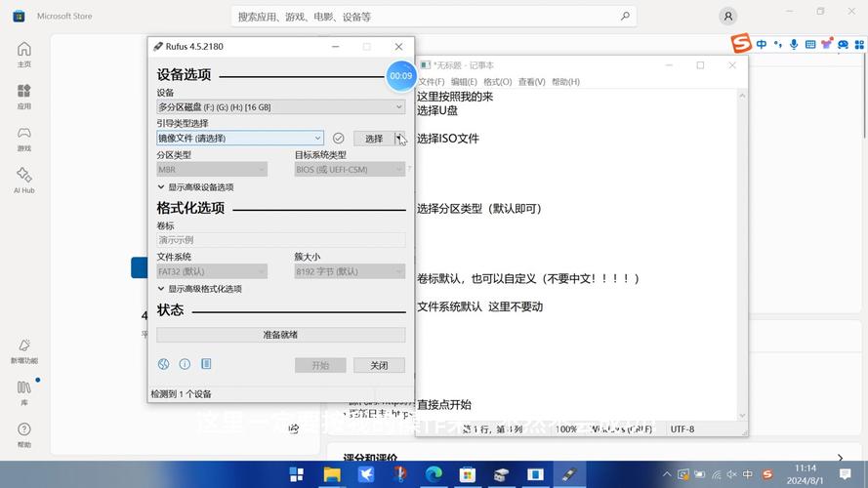Open Microsoft Store taskbar icon

click(x=468, y=474)
